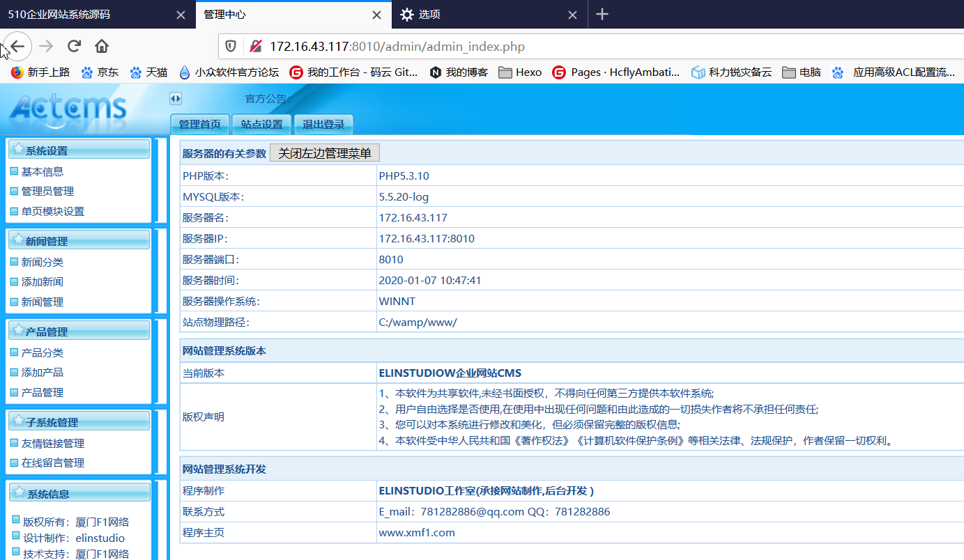Click the C:/wamp/www/ path value
This screenshot has height=560, width=964.
pos(418,322)
